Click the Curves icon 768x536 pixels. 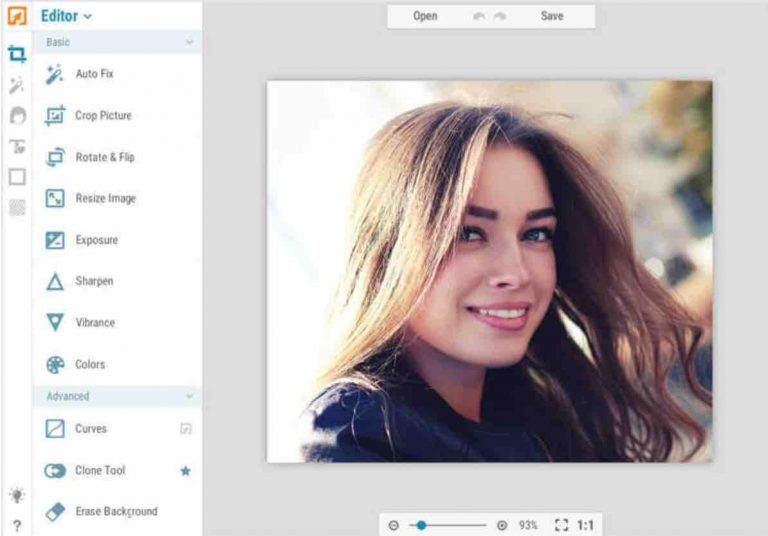coord(55,429)
